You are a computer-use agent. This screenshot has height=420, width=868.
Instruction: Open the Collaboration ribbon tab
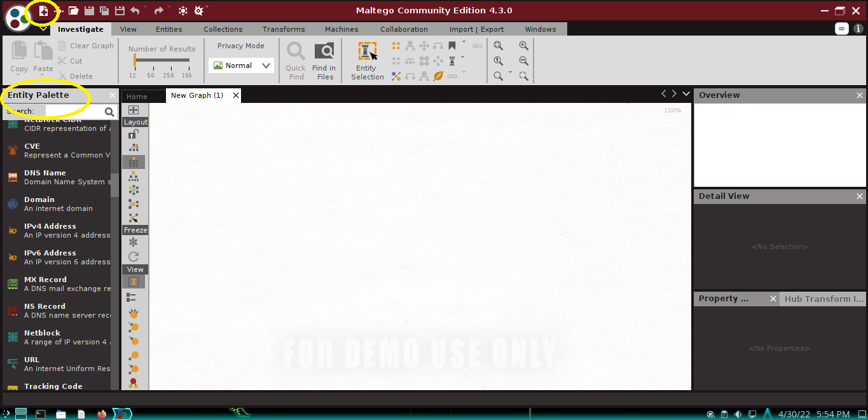click(x=404, y=29)
